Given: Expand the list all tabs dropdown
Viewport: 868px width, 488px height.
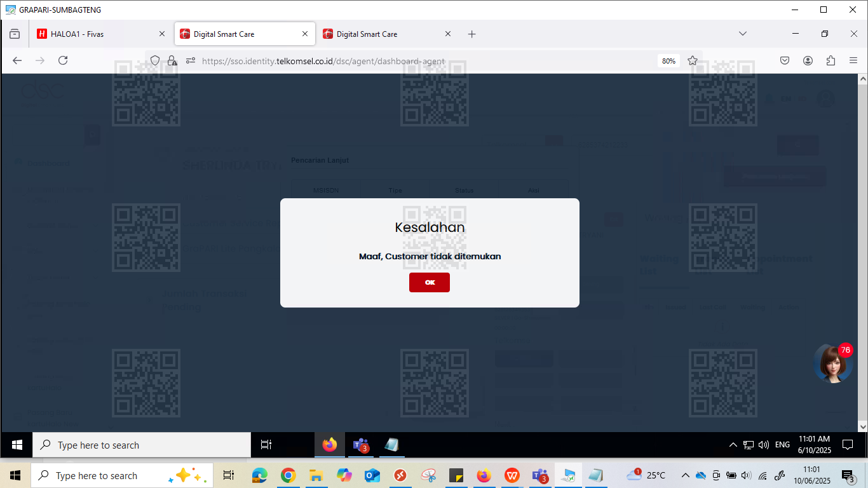Looking at the screenshot, I should click(x=743, y=34).
